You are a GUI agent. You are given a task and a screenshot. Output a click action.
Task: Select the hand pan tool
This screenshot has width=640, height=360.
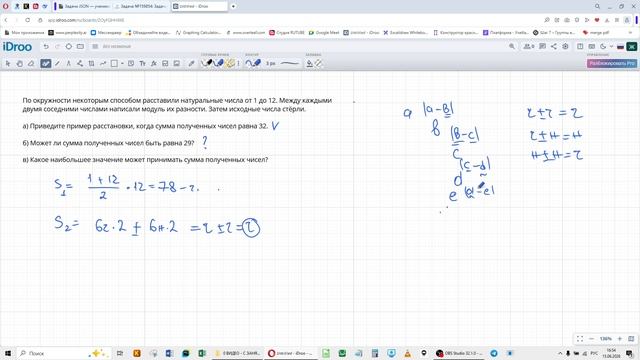pos(20,63)
